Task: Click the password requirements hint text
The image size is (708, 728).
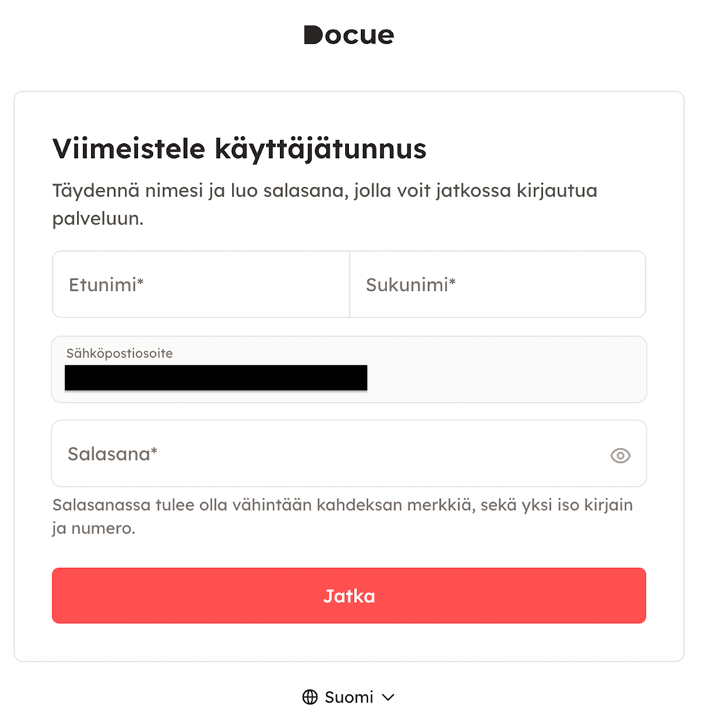Action: coord(343,516)
